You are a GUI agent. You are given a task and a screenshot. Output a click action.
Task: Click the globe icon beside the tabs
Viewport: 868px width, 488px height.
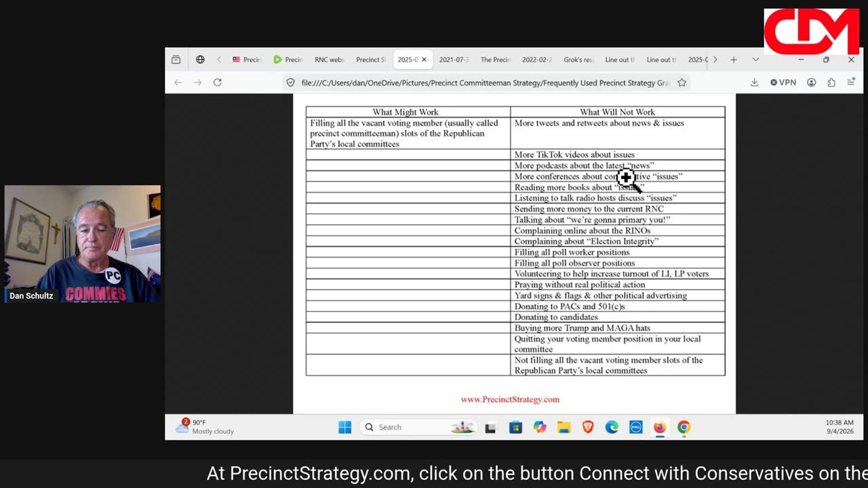[200, 60]
